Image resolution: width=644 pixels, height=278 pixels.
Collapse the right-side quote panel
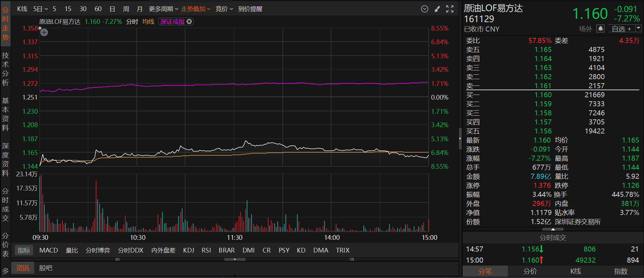pyautogui.click(x=460, y=138)
